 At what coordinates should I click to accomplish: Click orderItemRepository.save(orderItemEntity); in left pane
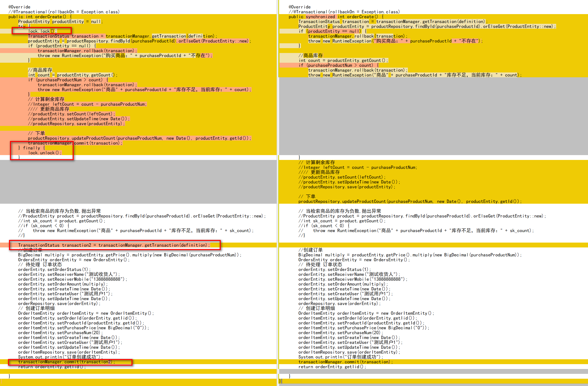(x=69, y=352)
